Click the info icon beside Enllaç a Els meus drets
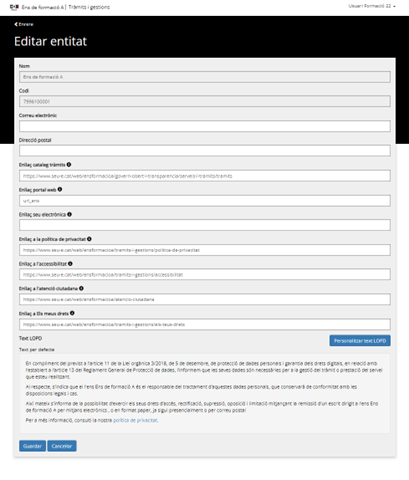The height and width of the screenshot is (480, 409). click(x=72, y=313)
